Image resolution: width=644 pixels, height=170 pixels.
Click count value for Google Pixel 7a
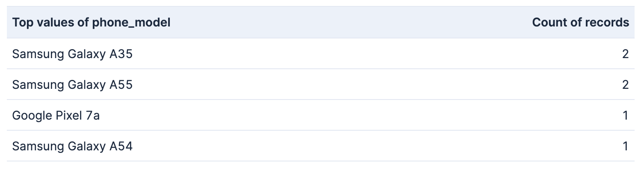tap(626, 116)
